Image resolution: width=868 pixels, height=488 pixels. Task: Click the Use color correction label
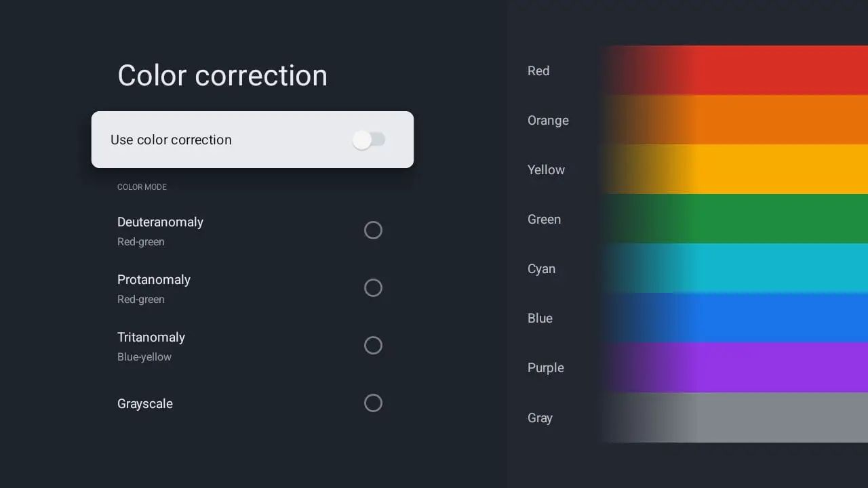171,140
